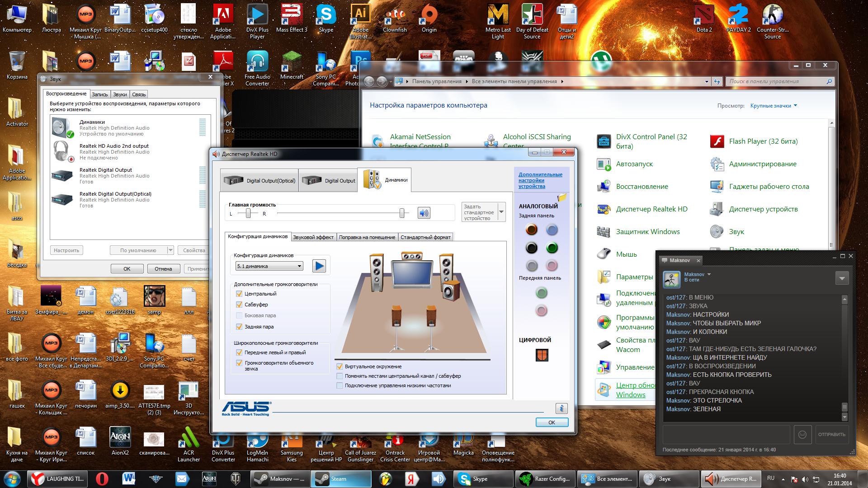The width and height of the screenshot is (868, 488).
Task: Open the Origin desktop icon
Action: point(429,18)
